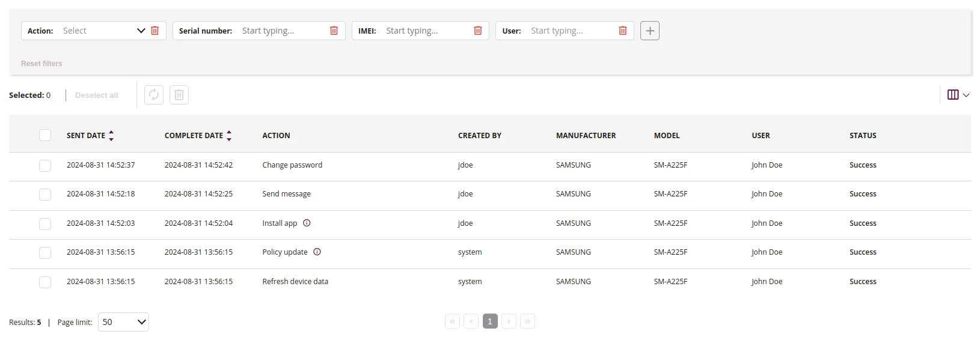This screenshot has width=980, height=346.
Task: Go to last page of results
Action: coord(527,321)
